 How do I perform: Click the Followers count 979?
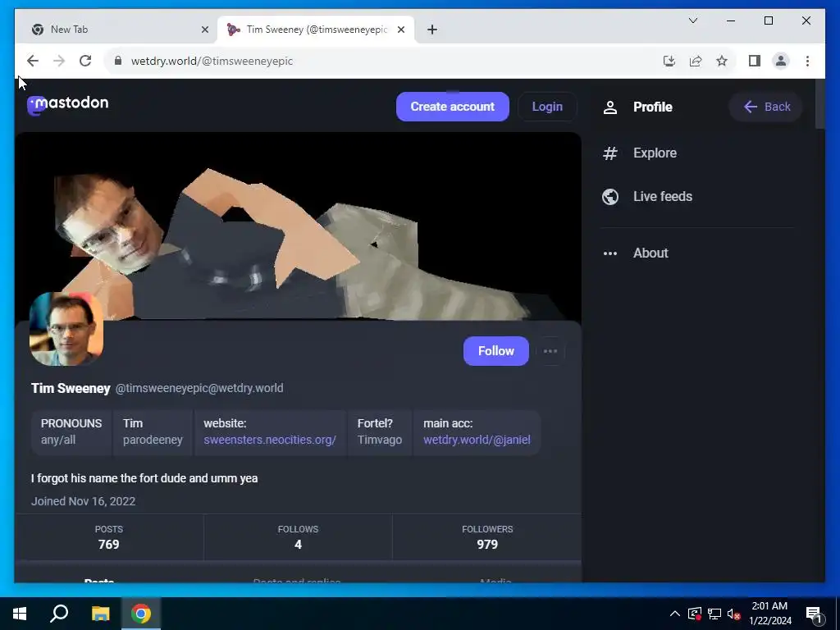pyautogui.click(x=487, y=537)
